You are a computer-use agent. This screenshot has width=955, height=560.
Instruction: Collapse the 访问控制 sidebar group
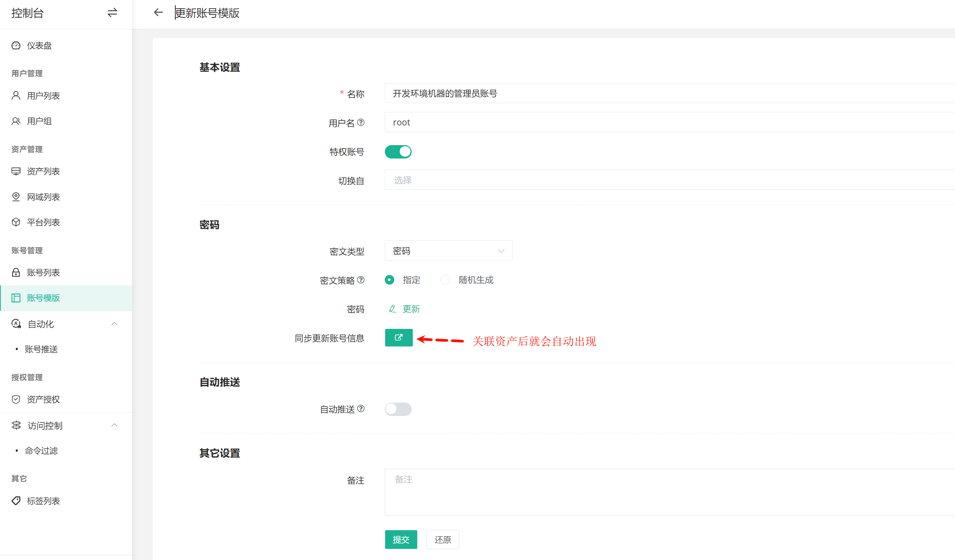114,425
